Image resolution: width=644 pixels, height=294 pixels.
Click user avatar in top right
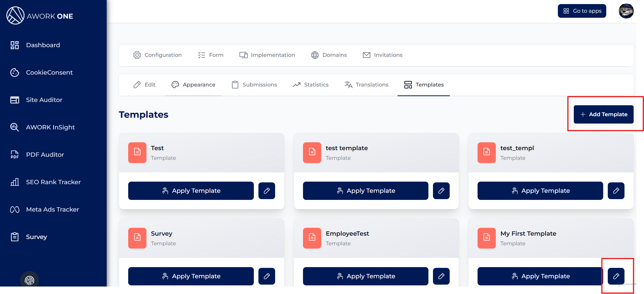pyautogui.click(x=626, y=11)
